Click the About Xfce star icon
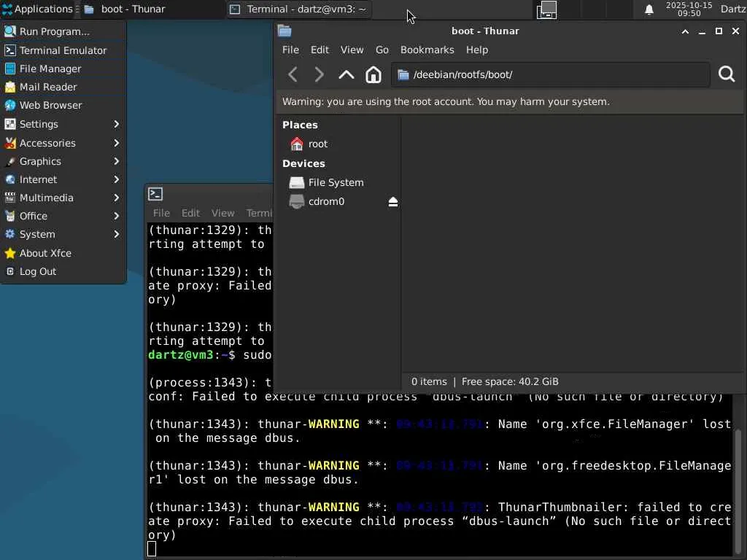The height and width of the screenshot is (560, 747). tap(10, 253)
